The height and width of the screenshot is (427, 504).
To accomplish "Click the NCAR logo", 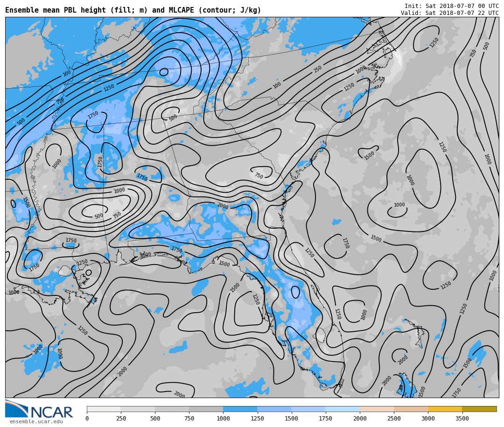I will click(x=39, y=409).
